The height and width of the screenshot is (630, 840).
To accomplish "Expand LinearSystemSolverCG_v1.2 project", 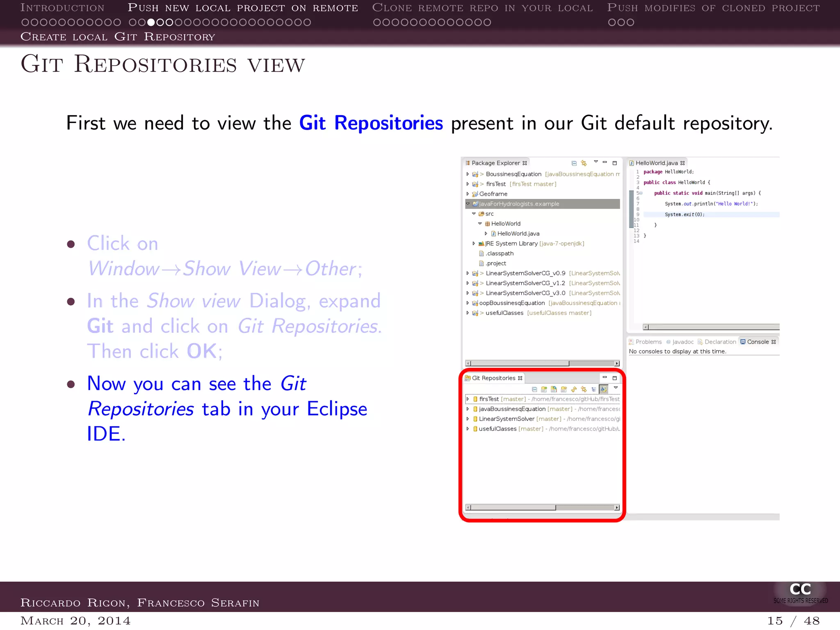I will pyautogui.click(x=468, y=283).
